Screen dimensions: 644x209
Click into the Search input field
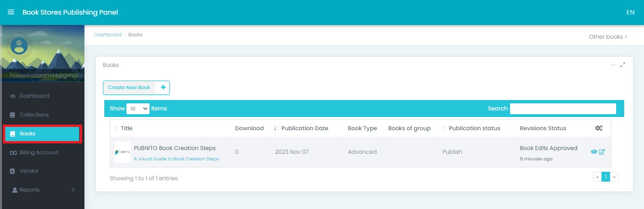click(x=562, y=109)
